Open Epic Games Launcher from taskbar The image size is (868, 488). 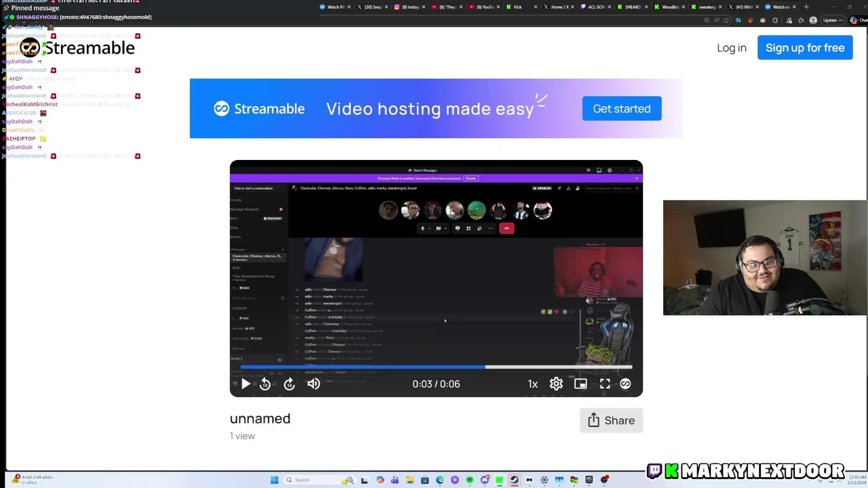point(589,480)
